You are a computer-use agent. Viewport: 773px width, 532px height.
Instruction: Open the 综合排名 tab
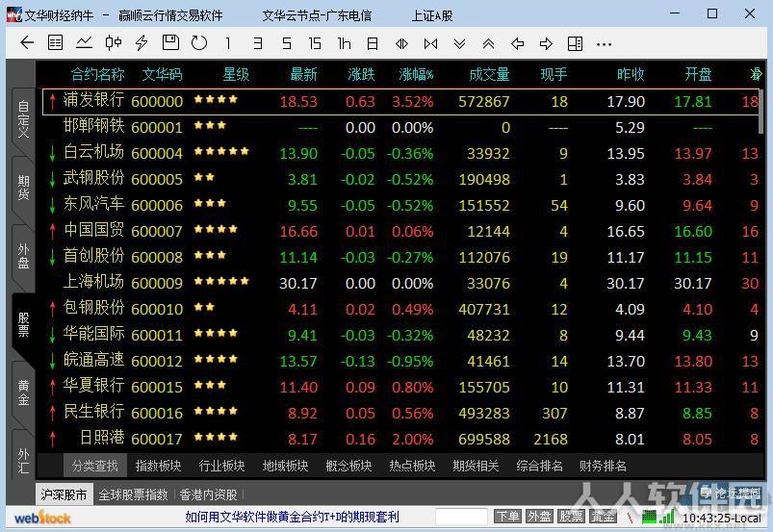click(539, 466)
